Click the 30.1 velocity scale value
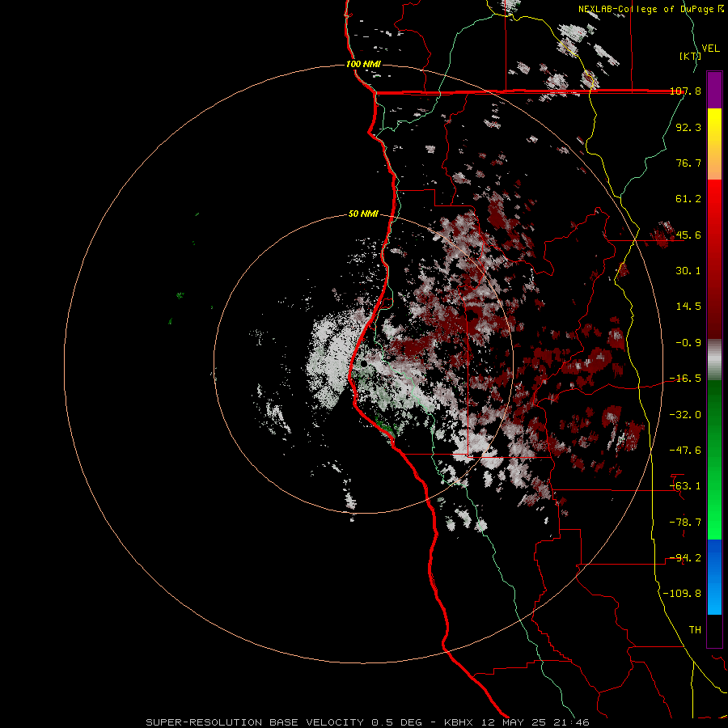Screen dimensions: 728x728 [x=688, y=271]
